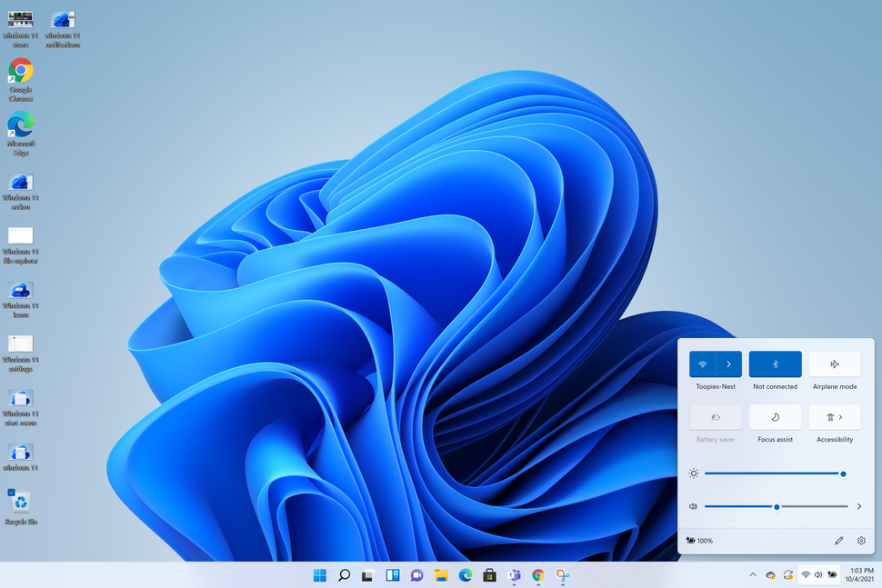Open the audio output selector chevron
The height and width of the screenshot is (588, 882).
point(858,506)
